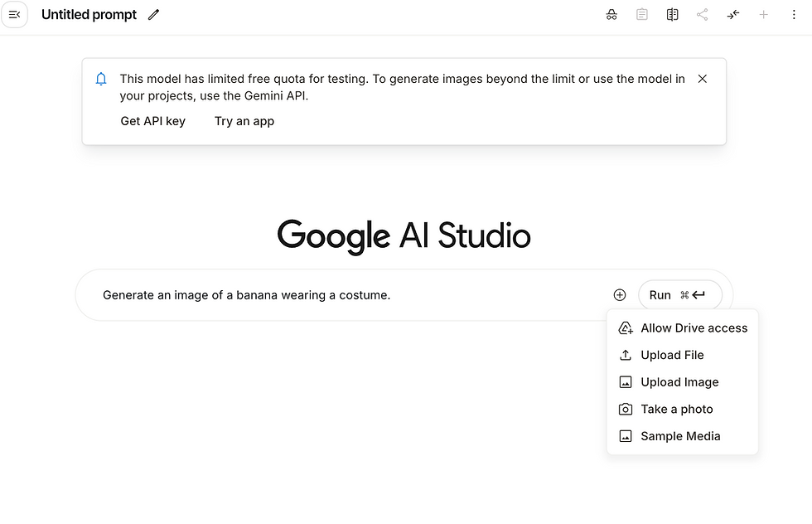This screenshot has width=812, height=524.
Task: Click the Untitled prompt title
Action: pos(89,15)
